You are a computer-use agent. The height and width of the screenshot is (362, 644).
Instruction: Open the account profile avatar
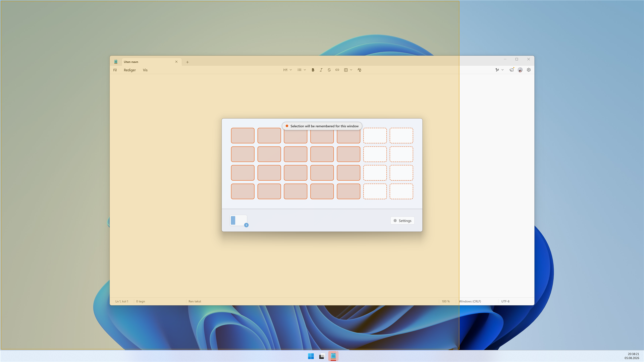(x=520, y=70)
